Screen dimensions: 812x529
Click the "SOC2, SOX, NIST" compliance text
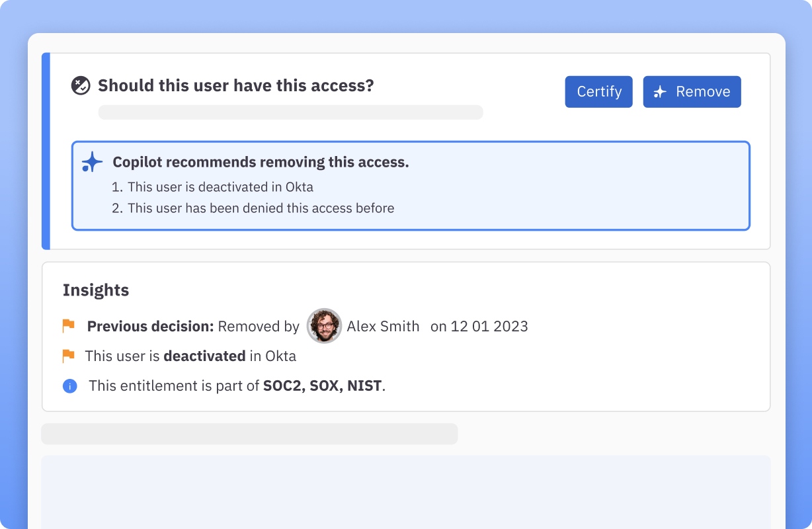click(x=323, y=386)
